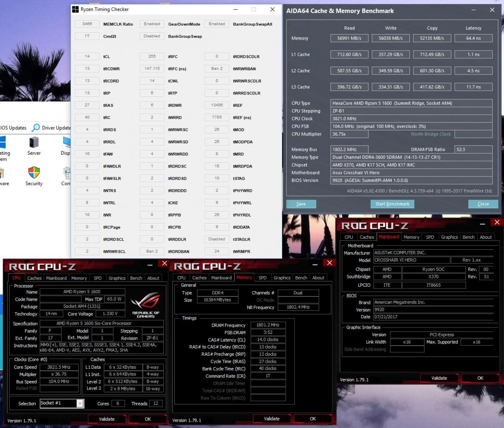Open About tab in CPU-Z motherboard window

(486, 237)
